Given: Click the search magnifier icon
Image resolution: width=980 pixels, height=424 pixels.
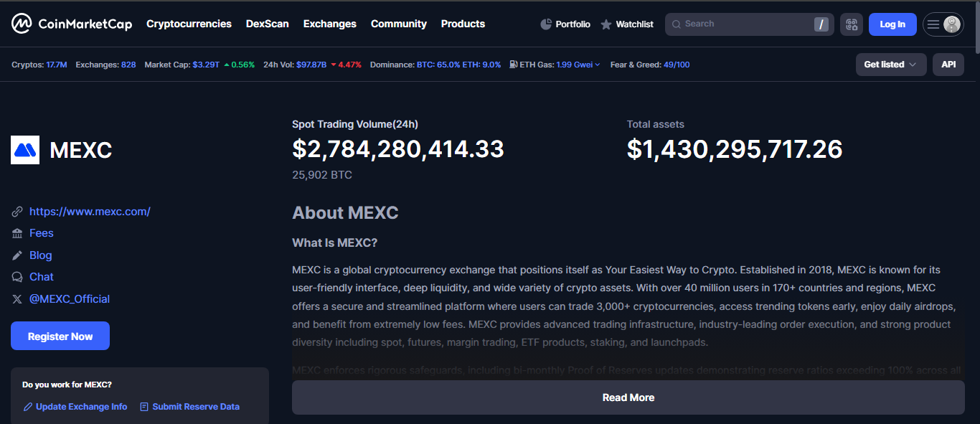Looking at the screenshot, I should coord(676,24).
